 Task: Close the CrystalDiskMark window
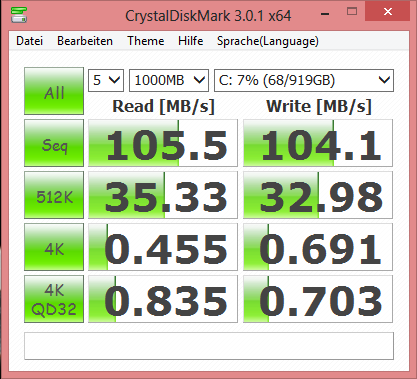(x=387, y=12)
